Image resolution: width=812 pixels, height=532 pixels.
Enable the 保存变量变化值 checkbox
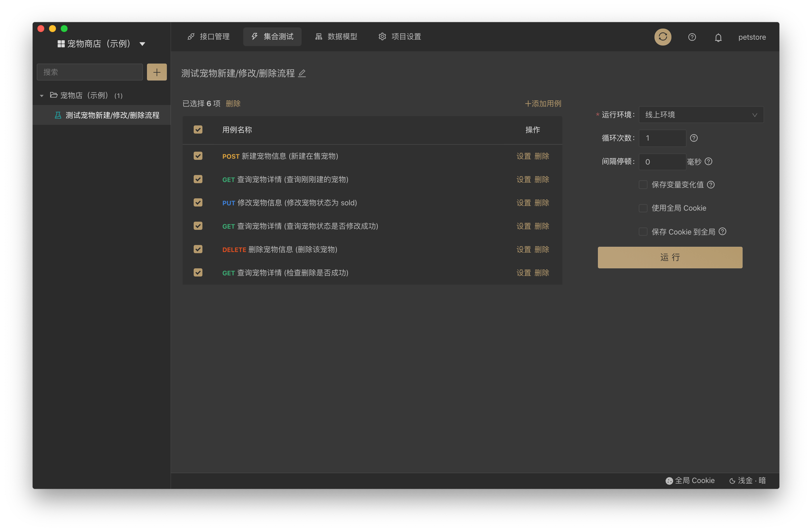point(643,185)
